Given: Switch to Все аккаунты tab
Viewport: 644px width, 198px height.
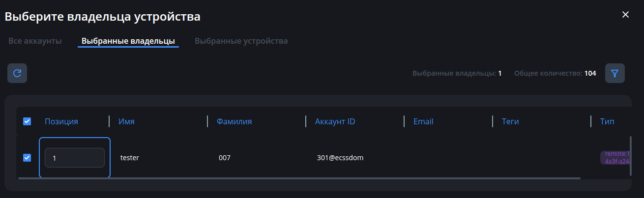Looking at the screenshot, I should tap(35, 41).
